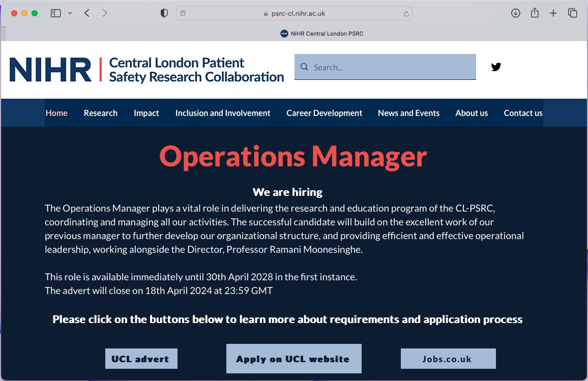This screenshot has height=381, width=588.
Task: Show downloads with the download icon
Action: coord(516,13)
